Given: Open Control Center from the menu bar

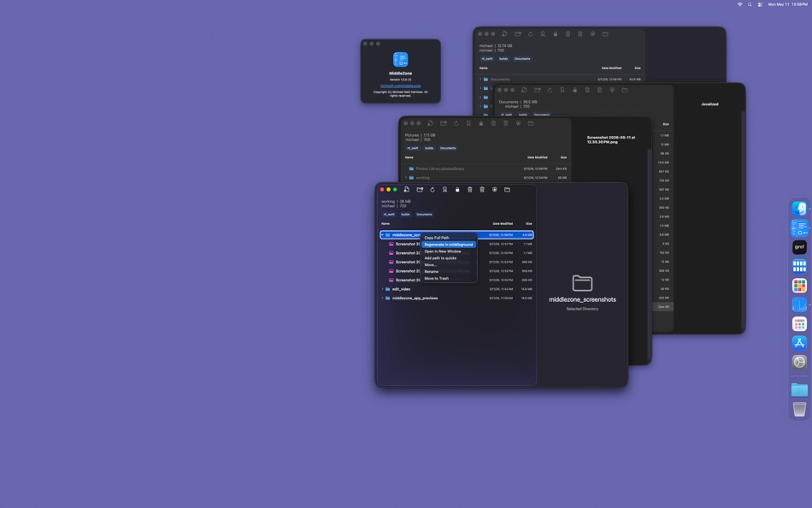Looking at the screenshot, I should pos(760,4).
